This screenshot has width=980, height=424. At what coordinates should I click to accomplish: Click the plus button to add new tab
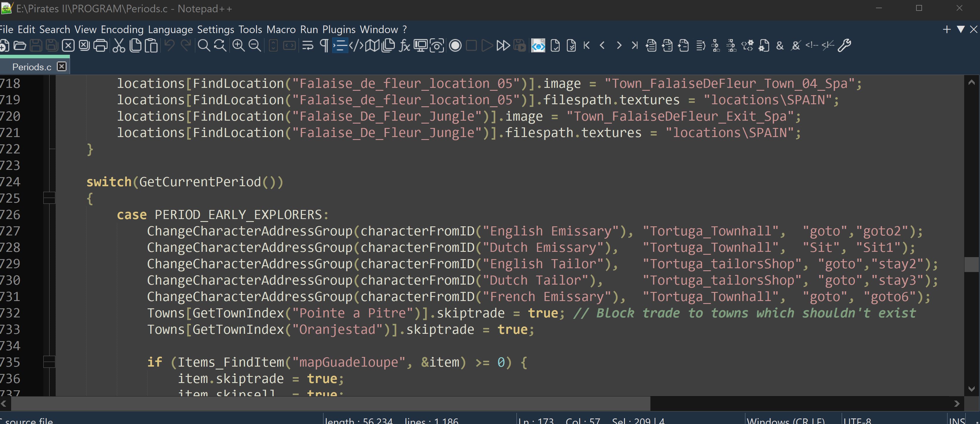coord(947,29)
